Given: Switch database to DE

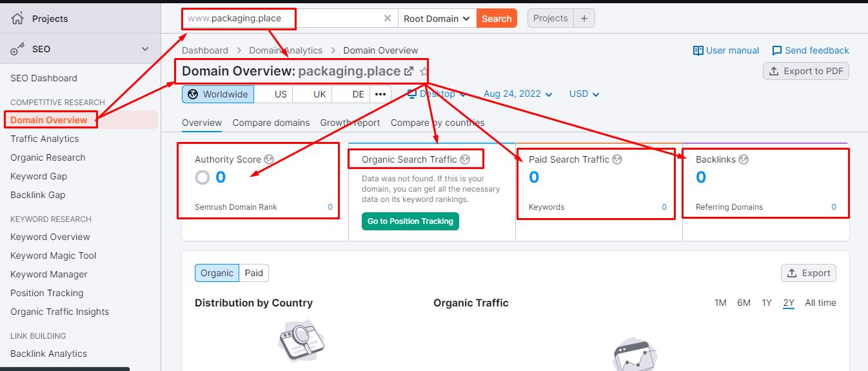Looking at the screenshot, I should 351,94.
